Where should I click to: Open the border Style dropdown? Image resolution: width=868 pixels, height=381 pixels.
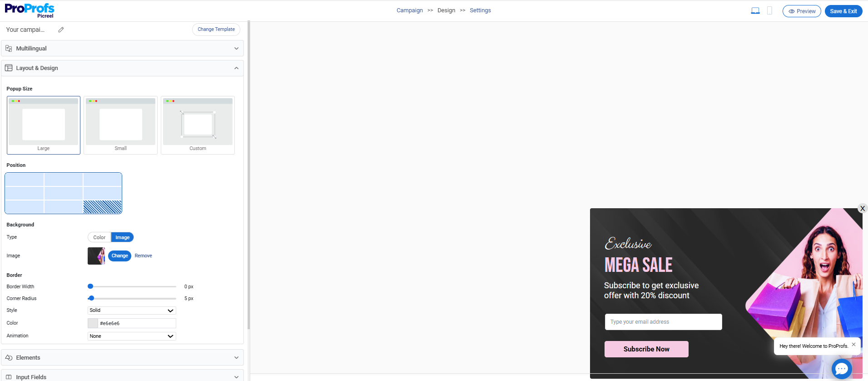(x=132, y=311)
